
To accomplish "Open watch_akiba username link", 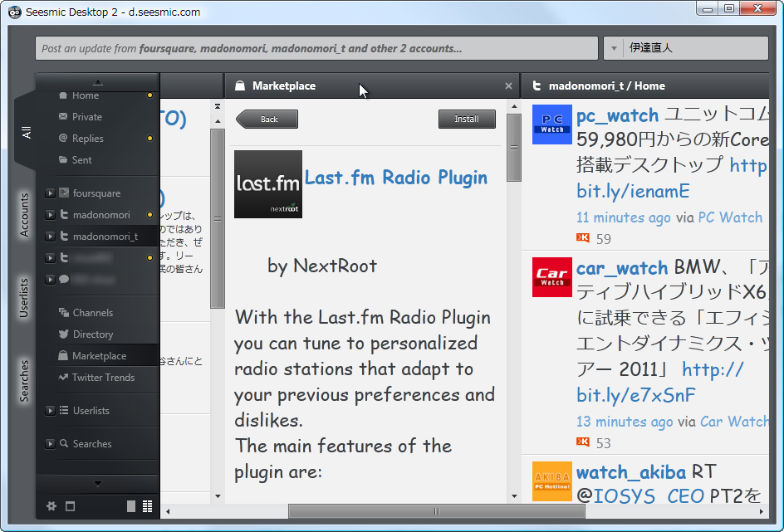I will tap(631, 472).
